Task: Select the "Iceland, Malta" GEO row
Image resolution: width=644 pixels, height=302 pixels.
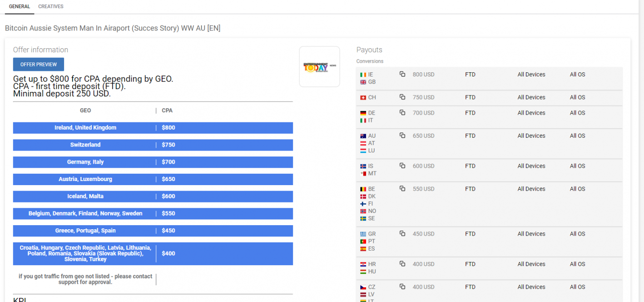Action: pos(153,196)
